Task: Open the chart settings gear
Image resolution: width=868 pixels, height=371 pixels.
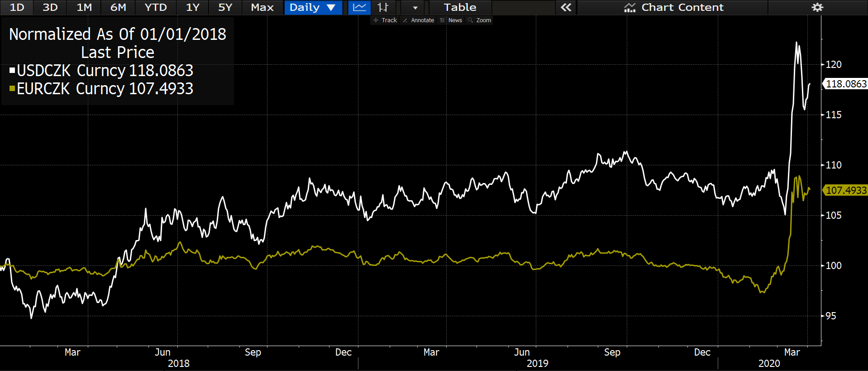Action: 817,7
